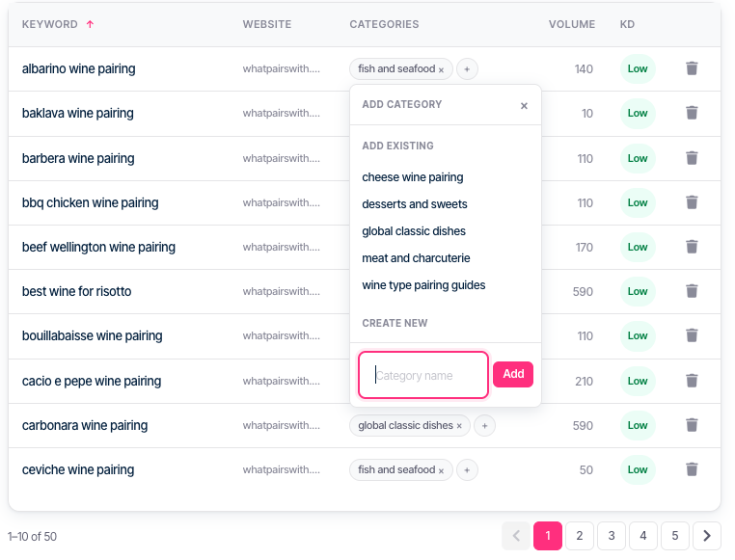Click trash icon for baklava wine pairing
The image size is (735, 560).
tap(692, 113)
